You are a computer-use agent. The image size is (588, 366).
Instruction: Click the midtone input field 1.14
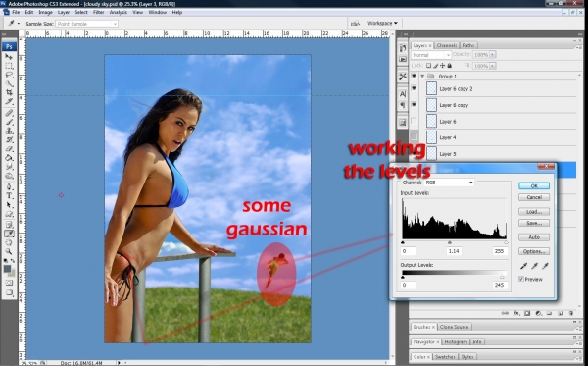pyautogui.click(x=454, y=251)
